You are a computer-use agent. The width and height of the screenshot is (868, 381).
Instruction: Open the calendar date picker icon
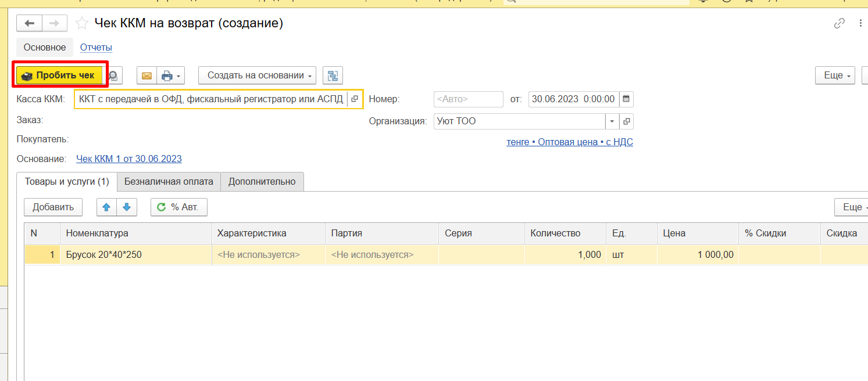pyautogui.click(x=626, y=99)
